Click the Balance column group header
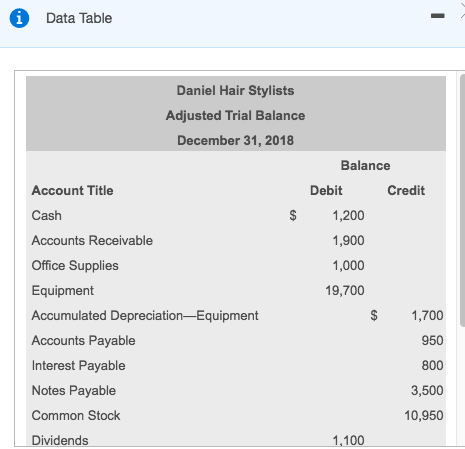 coord(365,166)
